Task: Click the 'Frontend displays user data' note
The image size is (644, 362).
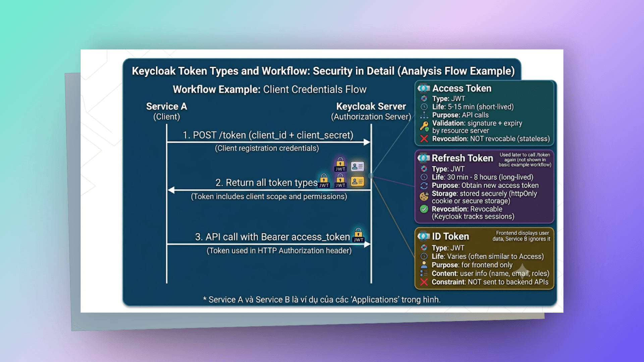Action: pyautogui.click(x=521, y=236)
